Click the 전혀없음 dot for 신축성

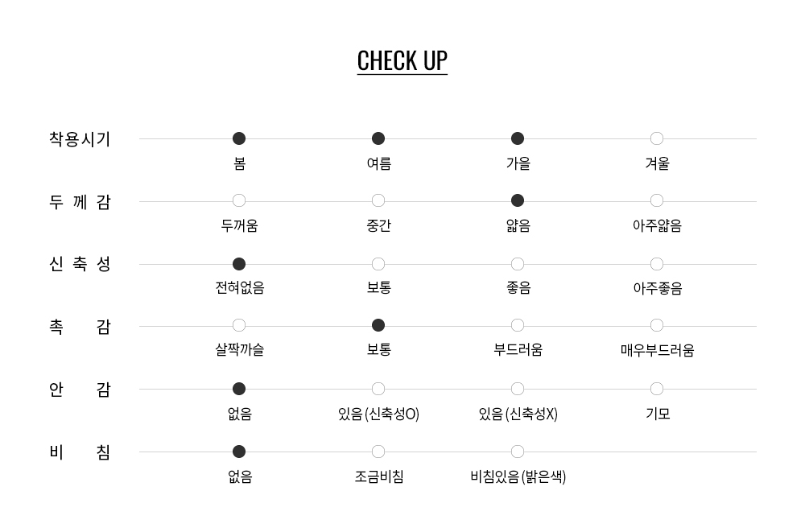click(239, 264)
